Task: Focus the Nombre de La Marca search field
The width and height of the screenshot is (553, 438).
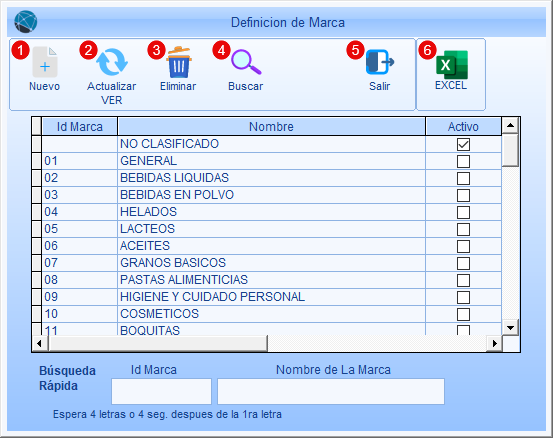Action: click(x=331, y=391)
